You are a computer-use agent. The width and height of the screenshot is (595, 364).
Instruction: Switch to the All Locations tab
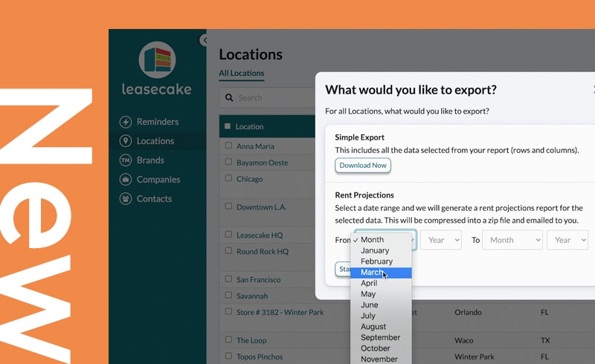coord(241,74)
